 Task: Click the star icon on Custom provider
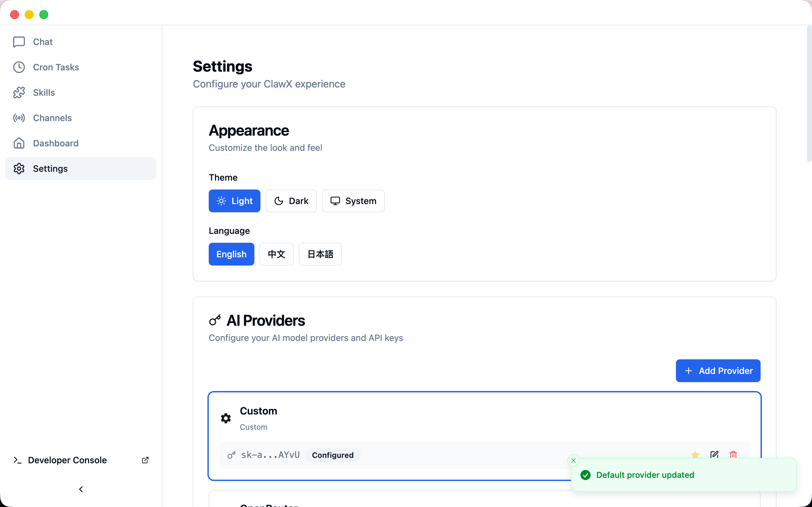pyautogui.click(x=695, y=454)
